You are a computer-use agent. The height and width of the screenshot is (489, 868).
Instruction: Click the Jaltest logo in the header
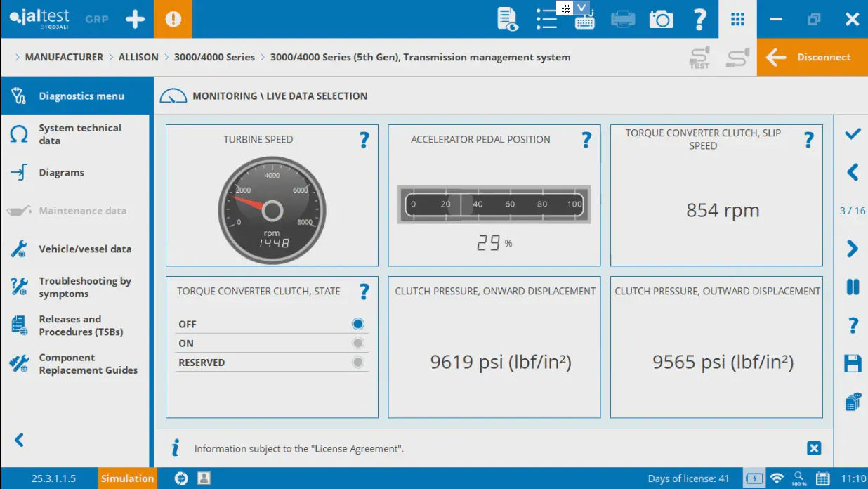(x=39, y=19)
